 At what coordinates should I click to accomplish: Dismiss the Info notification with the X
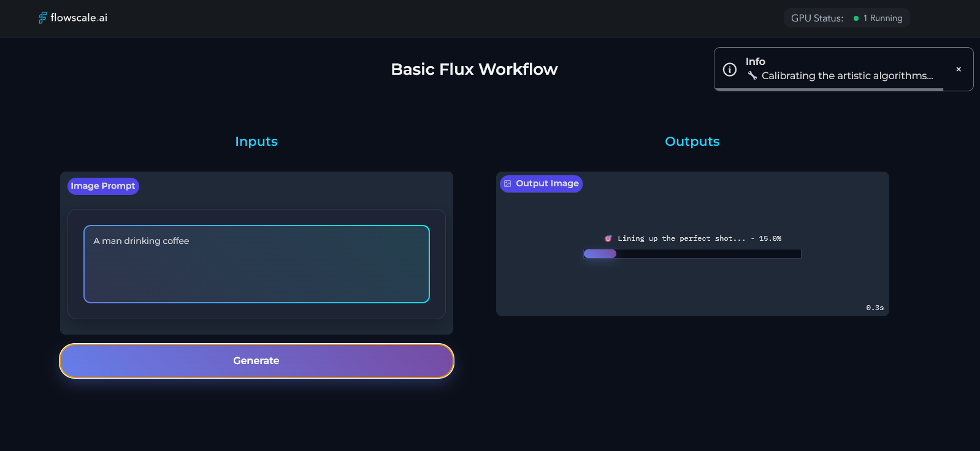coord(959,69)
